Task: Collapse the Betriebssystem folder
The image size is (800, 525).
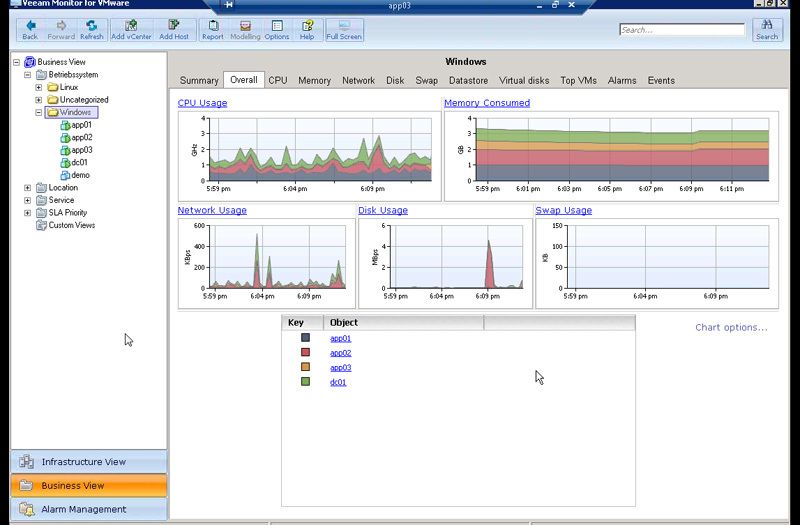Action: tap(28, 75)
